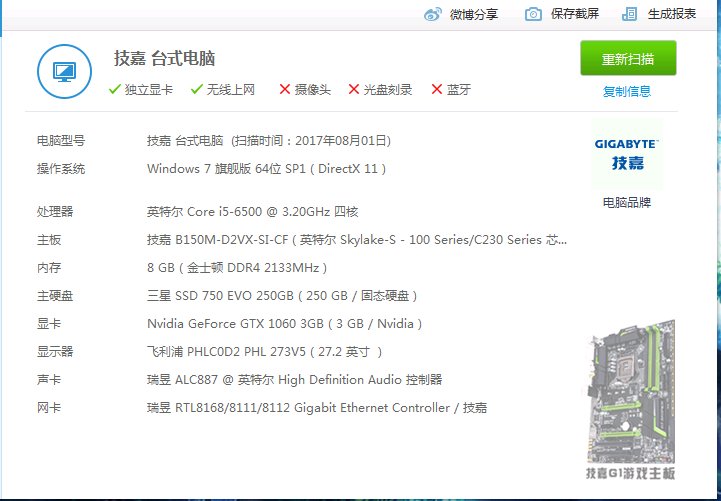Select Nvidia GeForce GTX 1060 3GB value
The height and width of the screenshot is (501, 721).
coord(285,324)
